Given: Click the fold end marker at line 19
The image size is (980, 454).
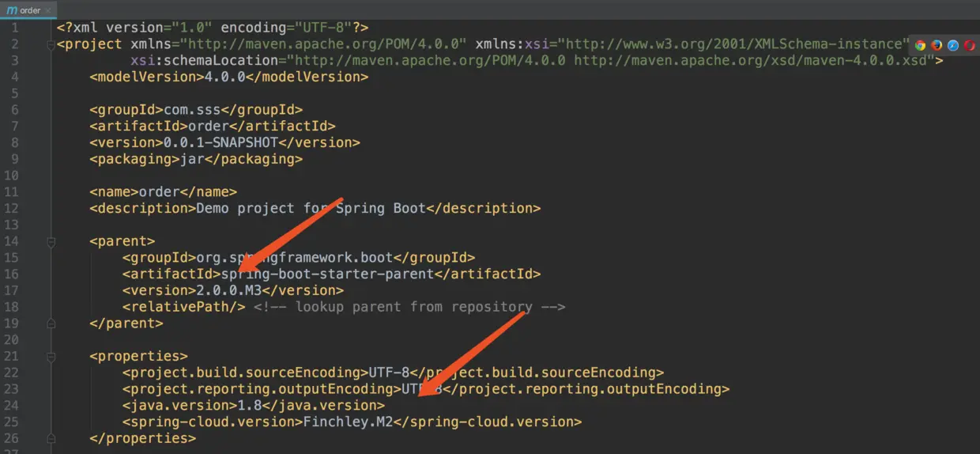Looking at the screenshot, I should coord(51,323).
